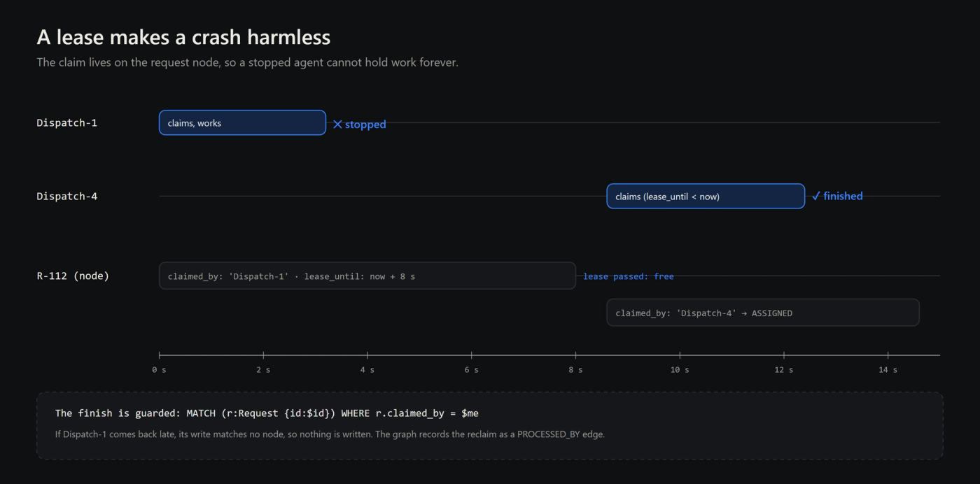The height and width of the screenshot is (484, 980).
Task: Select the Dispatch-1 row label
Action: [67, 123]
